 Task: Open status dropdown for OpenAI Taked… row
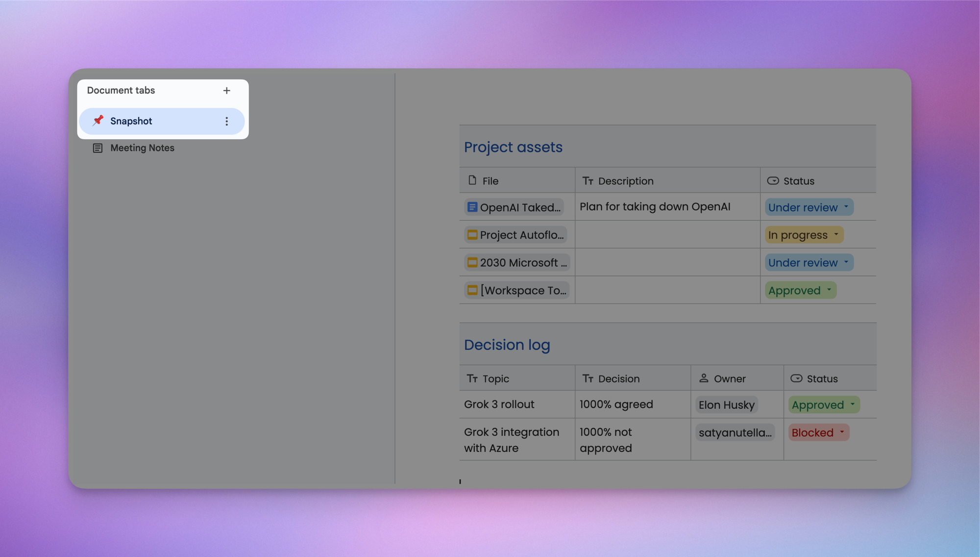809,207
